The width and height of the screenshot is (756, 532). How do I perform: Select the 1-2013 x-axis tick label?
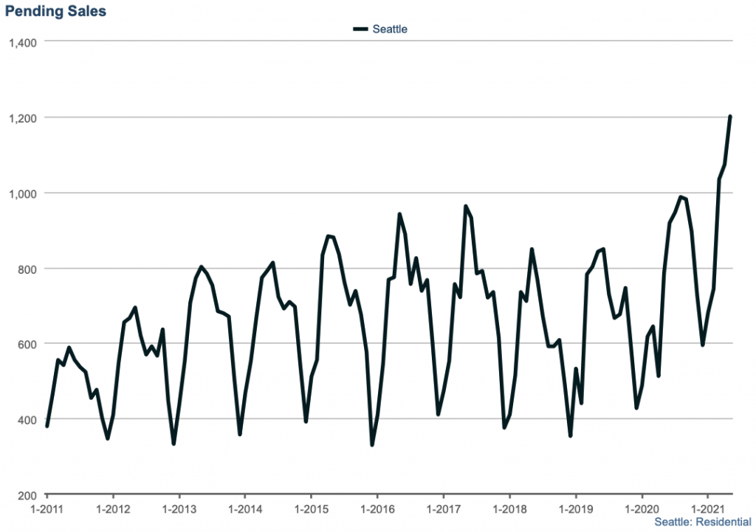(179, 509)
